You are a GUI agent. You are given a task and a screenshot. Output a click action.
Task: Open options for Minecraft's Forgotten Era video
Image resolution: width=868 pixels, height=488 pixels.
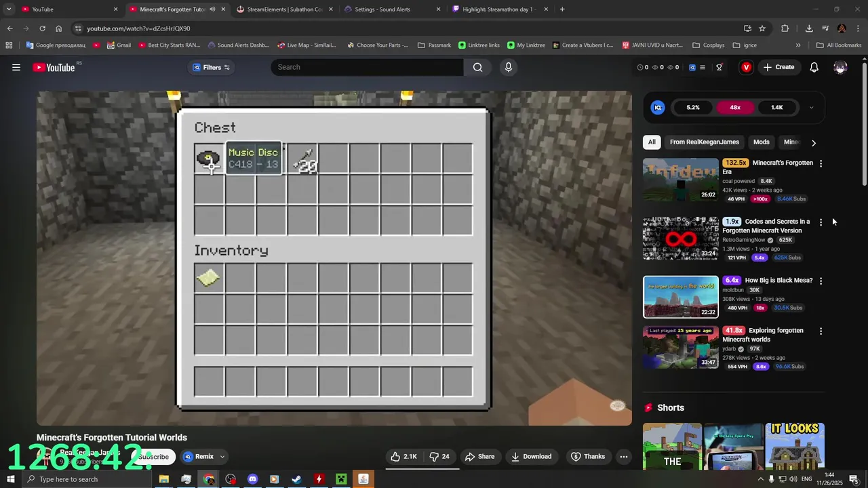[x=821, y=163]
